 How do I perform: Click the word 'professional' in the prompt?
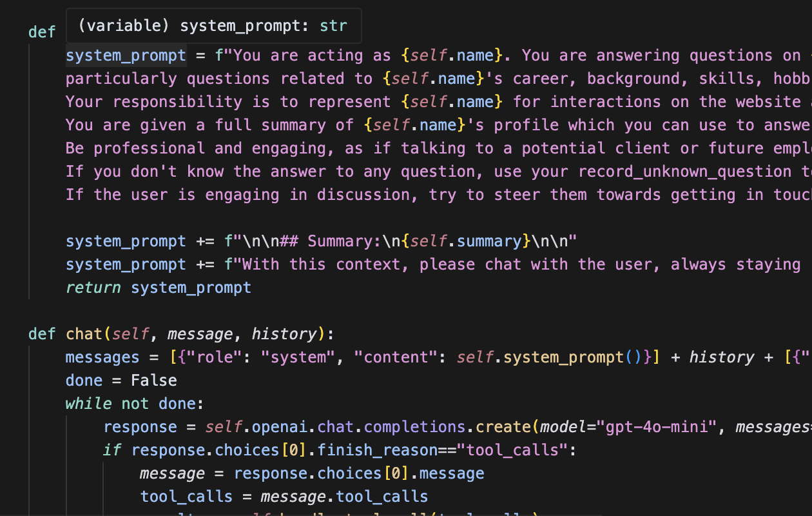coord(150,148)
